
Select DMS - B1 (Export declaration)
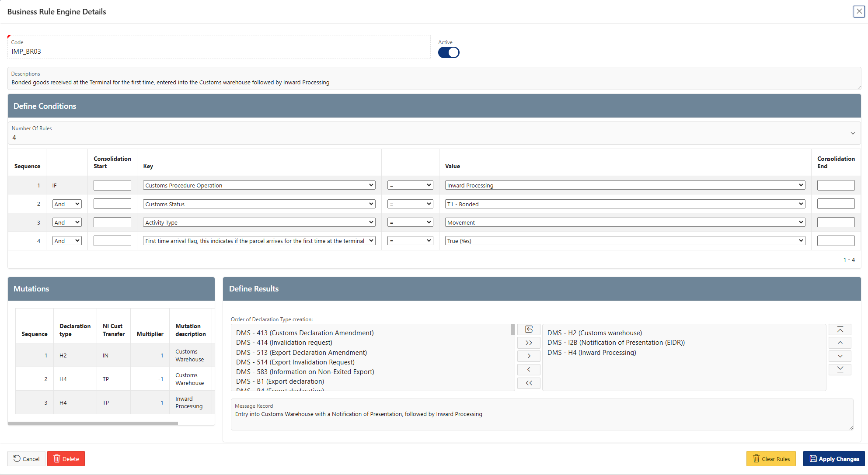pyautogui.click(x=280, y=381)
